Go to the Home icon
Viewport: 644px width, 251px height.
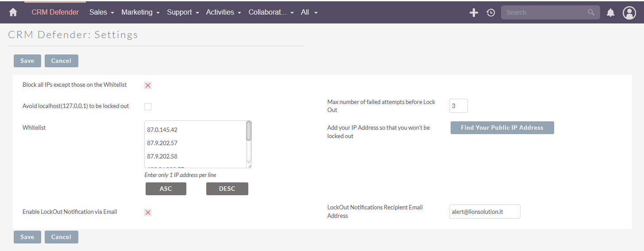pos(13,12)
